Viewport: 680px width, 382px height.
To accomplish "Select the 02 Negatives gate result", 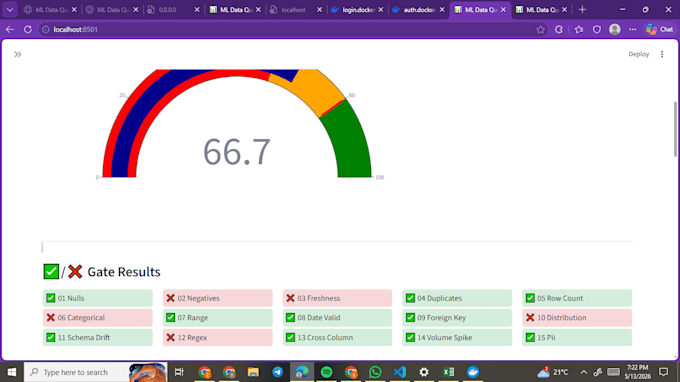I will click(218, 298).
